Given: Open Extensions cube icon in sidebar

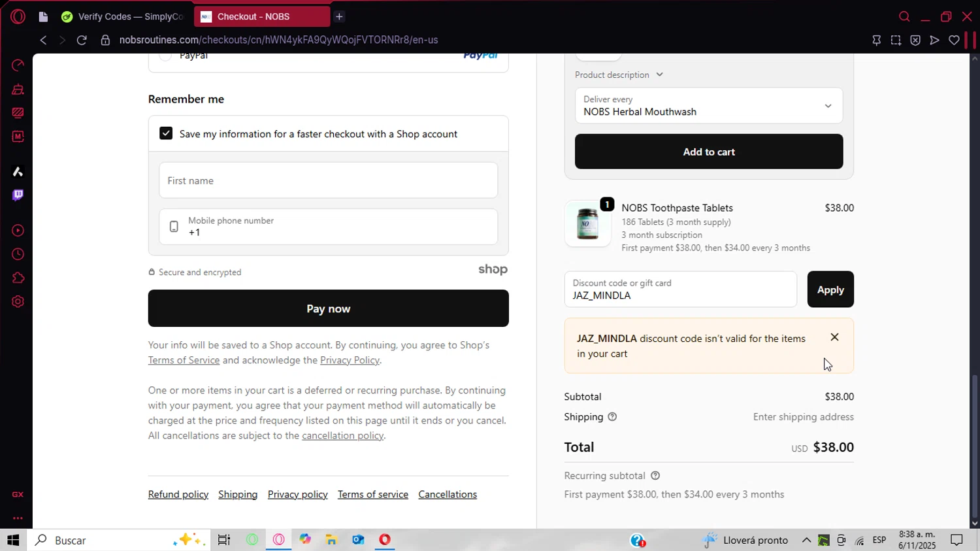Looking at the screenshot, I should tap(18, 278).
